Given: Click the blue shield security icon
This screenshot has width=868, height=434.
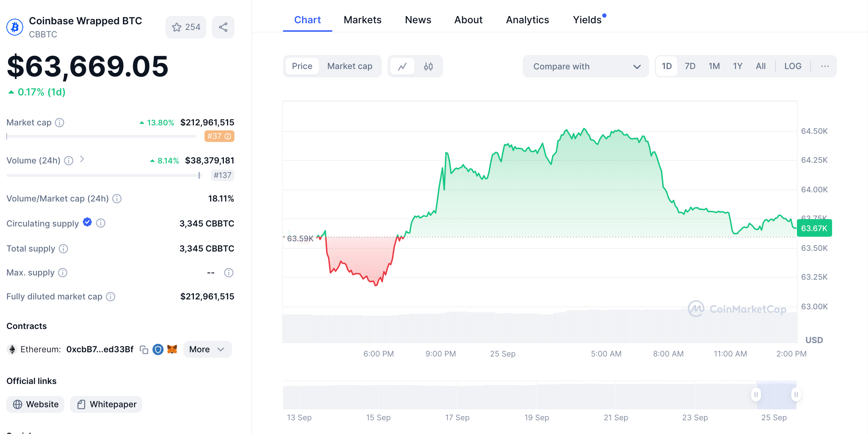Looking at the screenshot, I should 158,349.
